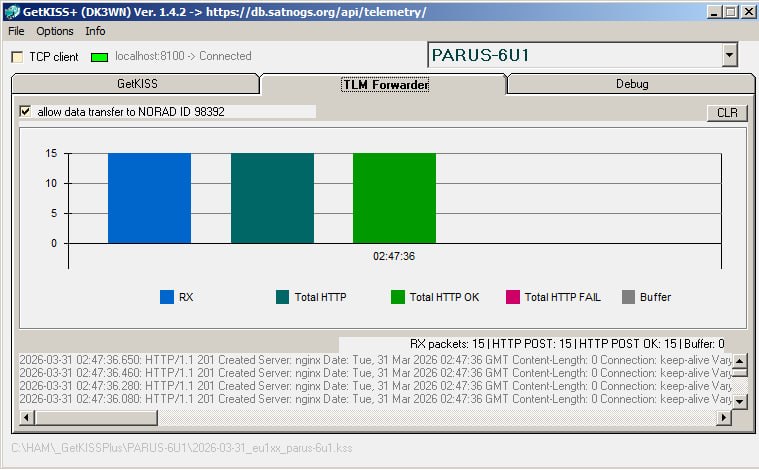Screen dimensions: 759x470
Task: Click the green Total HTTP OK legend swatch
Action: coord(398,297)
